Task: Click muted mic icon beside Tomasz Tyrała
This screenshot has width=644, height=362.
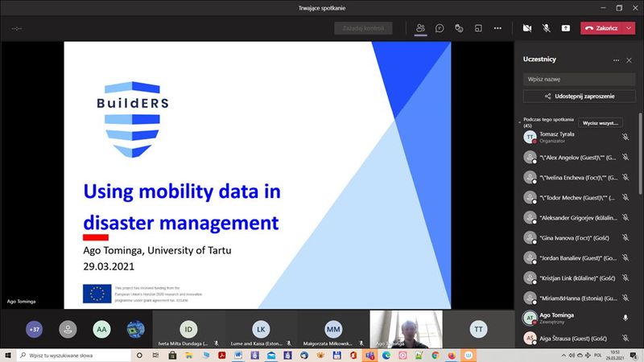Action: tap(625, 137)
